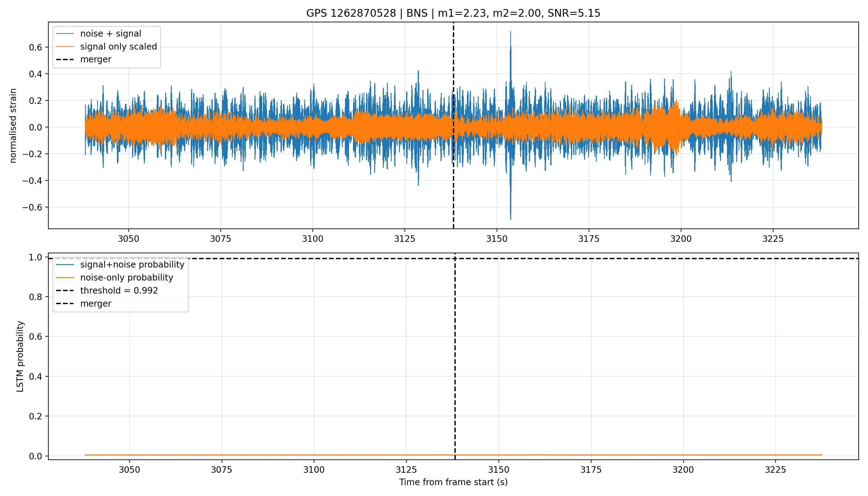Click the 'normalised strain' y-axis label
The height and width of the screenshot is (496, 868).
point(13,126)
